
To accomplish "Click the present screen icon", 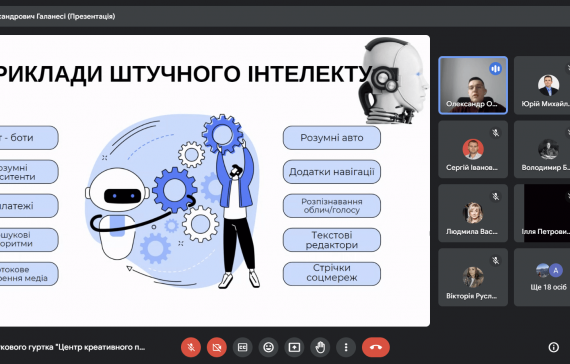I will (294, 347).
